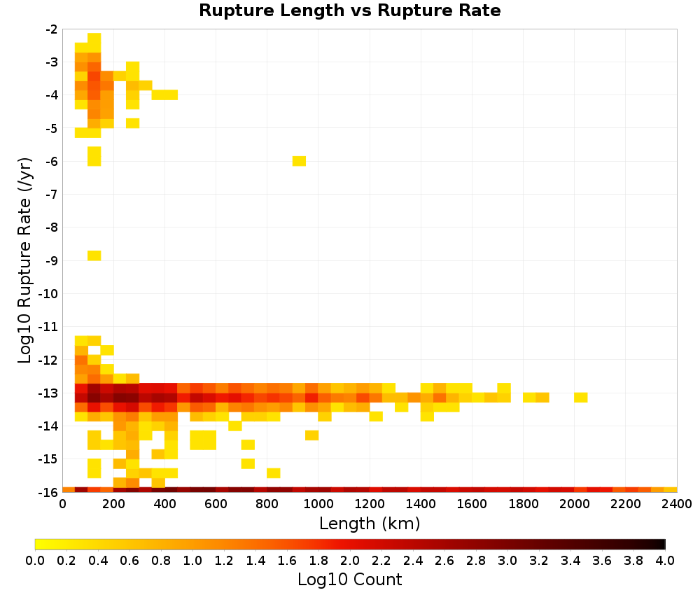Click the y-axis label 'Log10 Rupture Rate (/yr)'

pos(24,260)
